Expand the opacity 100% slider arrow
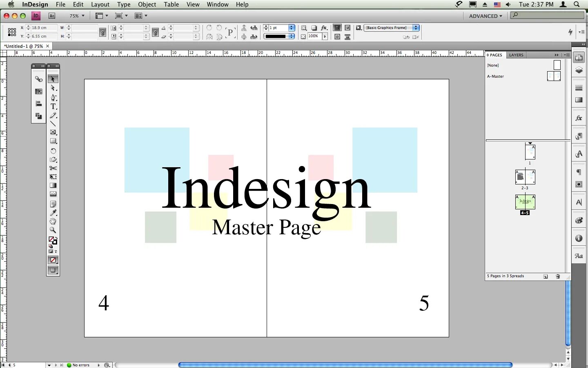This screenshot has height=368, width=588. pos(325,36)
